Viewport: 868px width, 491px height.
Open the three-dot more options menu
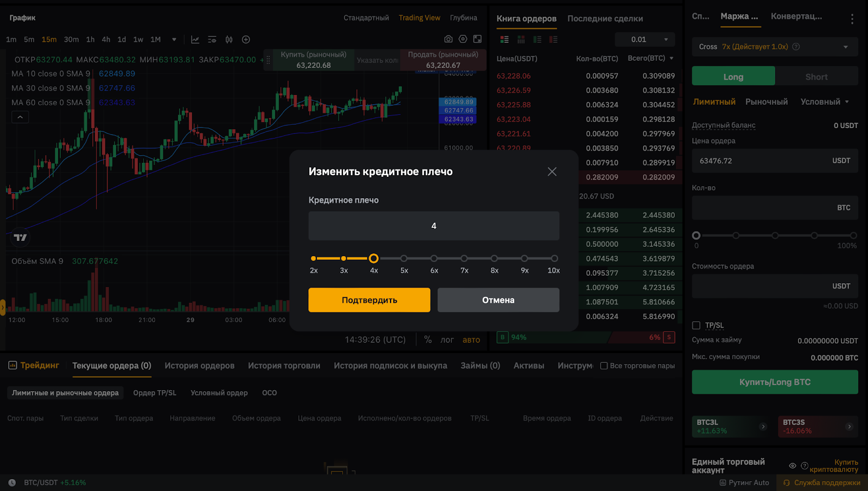point(852,19)
